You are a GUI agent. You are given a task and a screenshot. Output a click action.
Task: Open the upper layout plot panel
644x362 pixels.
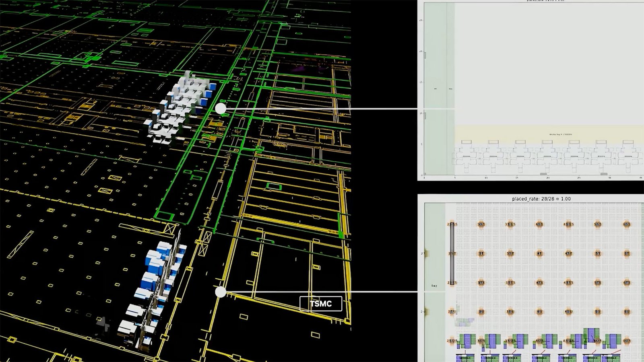pos(530,90)
